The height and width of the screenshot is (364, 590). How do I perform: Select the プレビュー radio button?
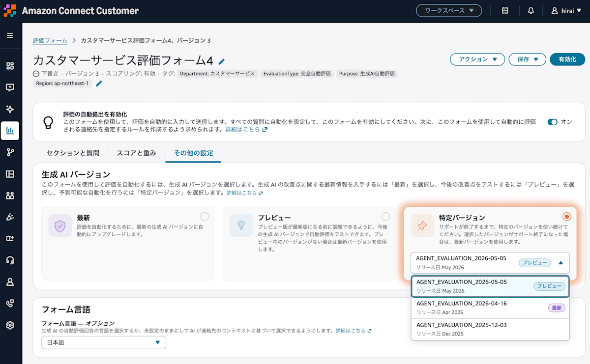tap(386, 217)
